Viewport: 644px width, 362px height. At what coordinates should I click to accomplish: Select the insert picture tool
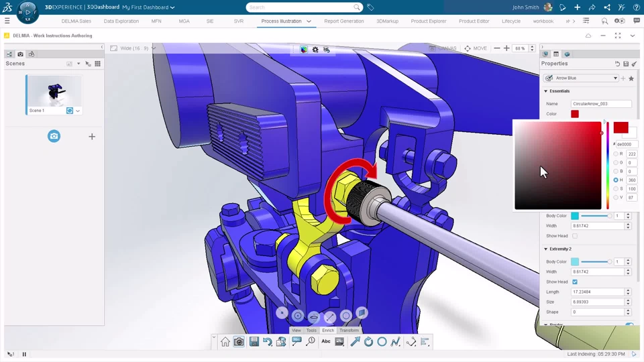click(339, 341)
